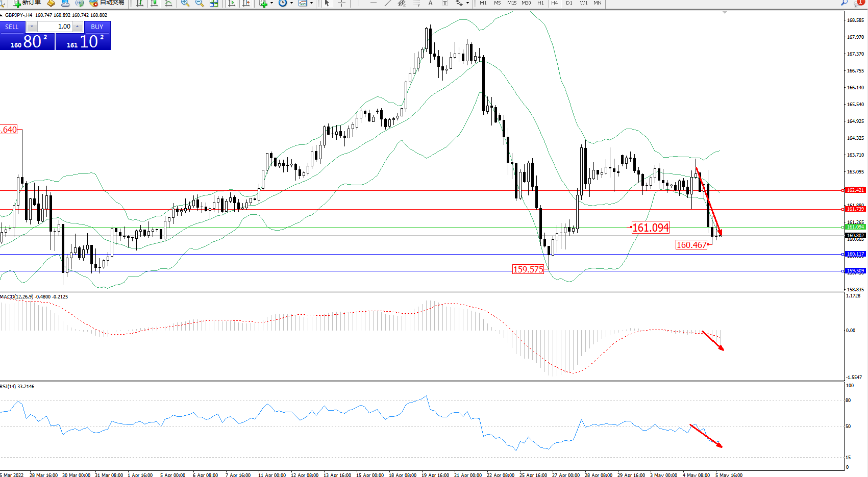Click the zoom out magnifier icon
The width and height of the screenshot is (868, 477).
click(x=200, y=3)
